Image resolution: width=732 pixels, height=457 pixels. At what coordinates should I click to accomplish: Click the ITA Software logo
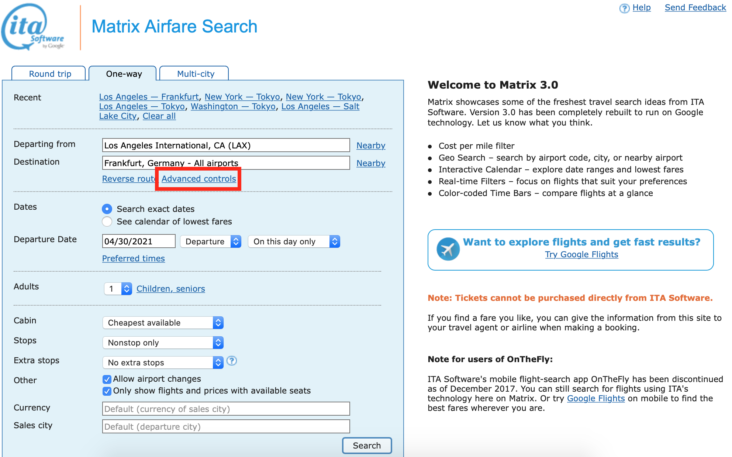point(33,27)
